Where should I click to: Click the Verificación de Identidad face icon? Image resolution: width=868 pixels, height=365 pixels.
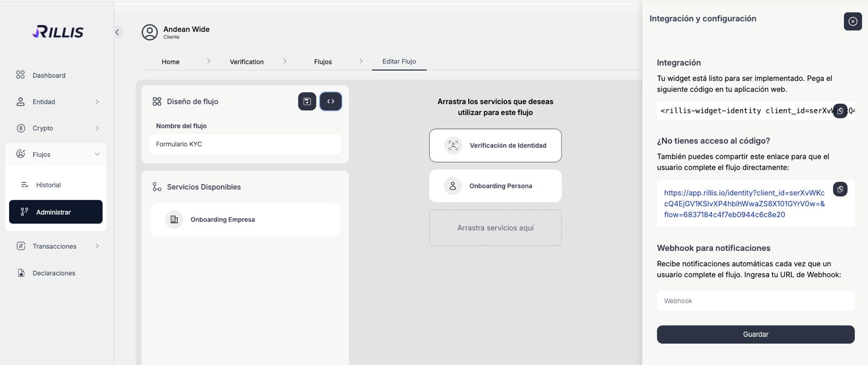point(453,145)
